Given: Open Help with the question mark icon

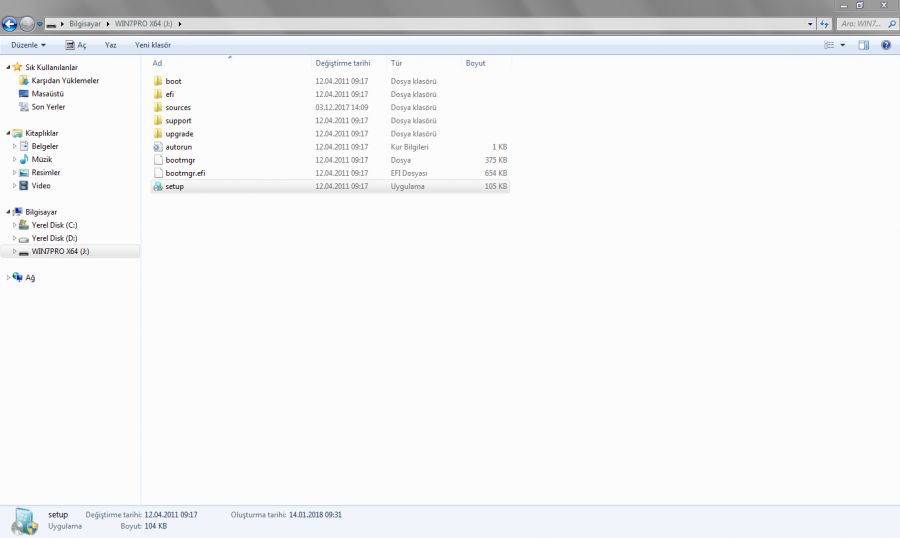Looking at the screenshot, I should click(x=886, y=45).
